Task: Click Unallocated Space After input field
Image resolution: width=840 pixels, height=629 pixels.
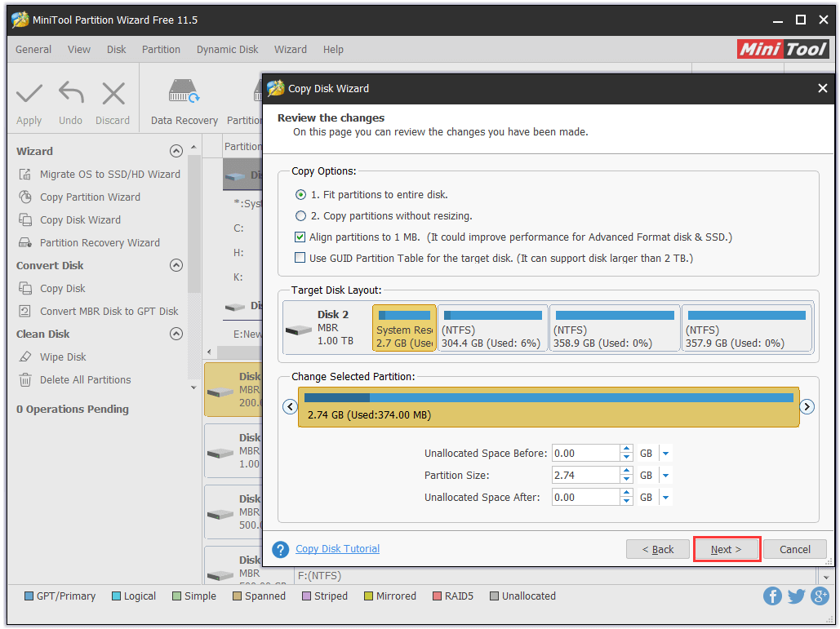Action: pos(585,498)
